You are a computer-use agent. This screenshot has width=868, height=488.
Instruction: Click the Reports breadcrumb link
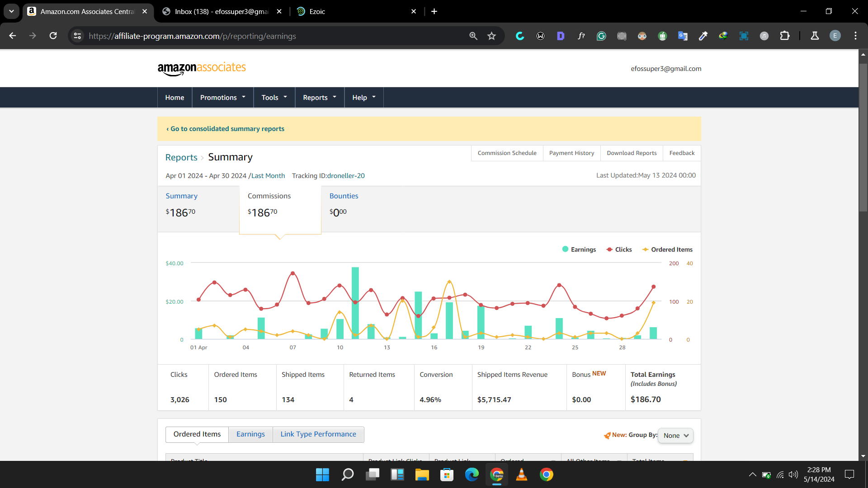(181, 157)
